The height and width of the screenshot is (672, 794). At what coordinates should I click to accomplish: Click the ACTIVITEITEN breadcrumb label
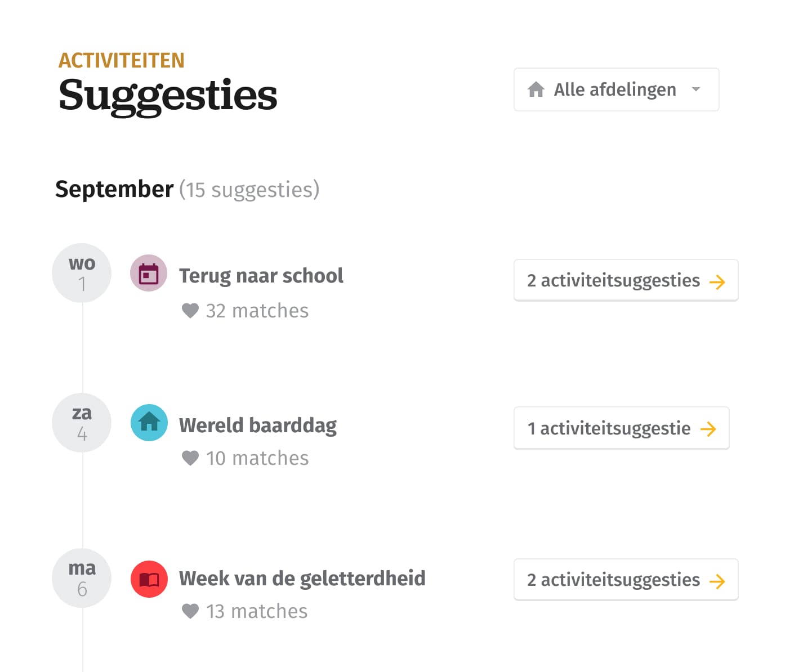pos(122,60)
